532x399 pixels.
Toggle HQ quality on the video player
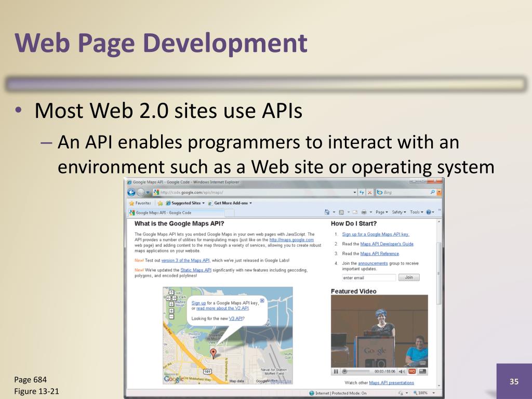coord(412,371)
